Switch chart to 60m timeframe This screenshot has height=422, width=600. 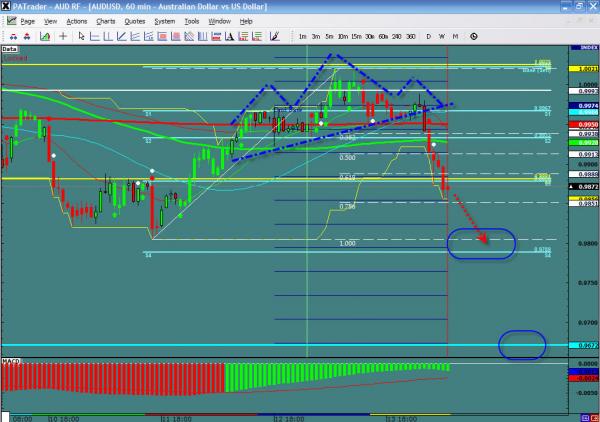click(384, 36)
